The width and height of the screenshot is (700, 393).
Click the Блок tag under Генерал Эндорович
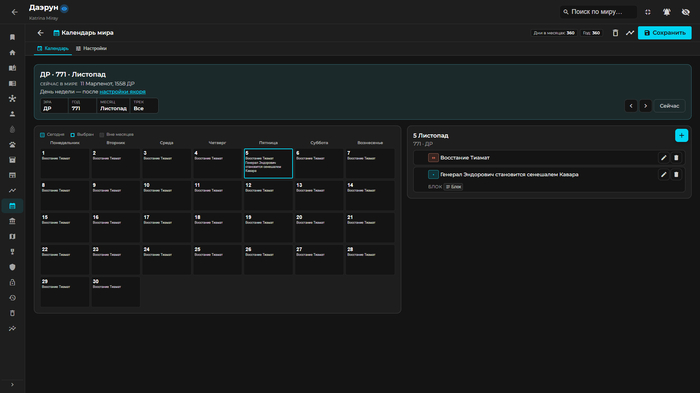453,187
